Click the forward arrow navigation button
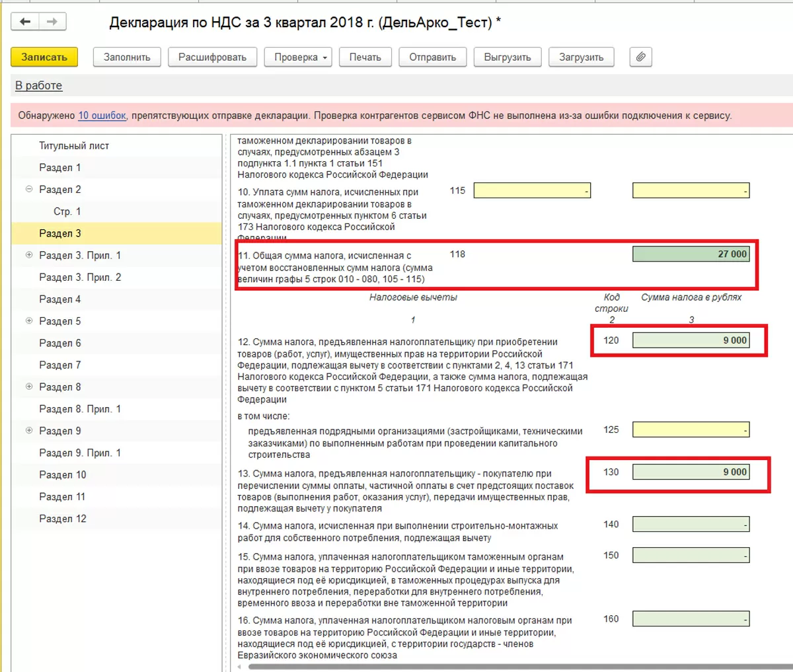This screenshot has height=672, width=793. (52, 22)
